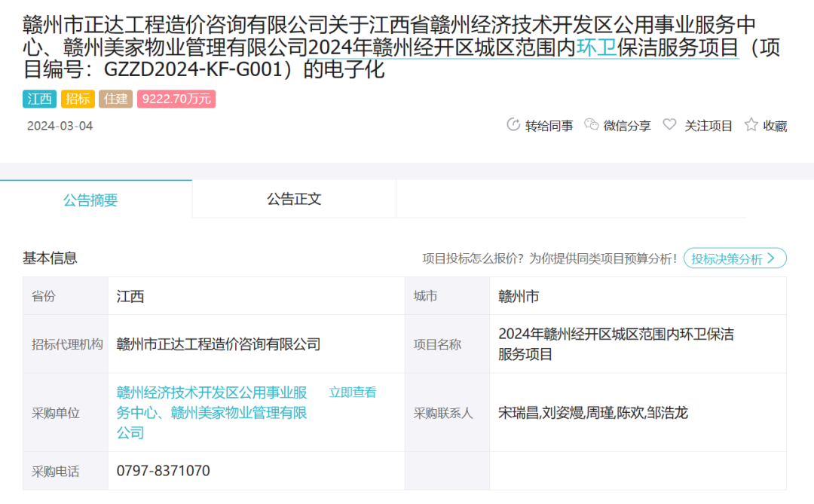Click the 收藏 link
The image size is (814, 504).
tap(775, 126)
